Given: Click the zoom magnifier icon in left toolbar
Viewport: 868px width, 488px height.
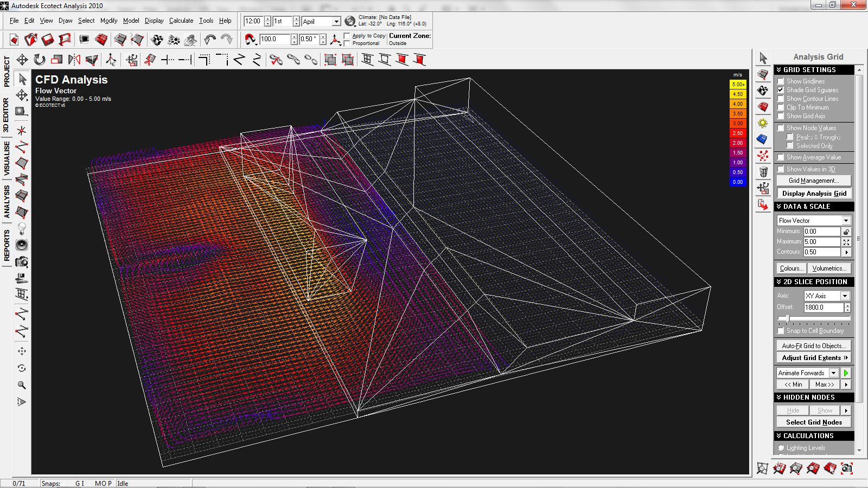Looking at the screenshot, I should (x=22, y=385).
